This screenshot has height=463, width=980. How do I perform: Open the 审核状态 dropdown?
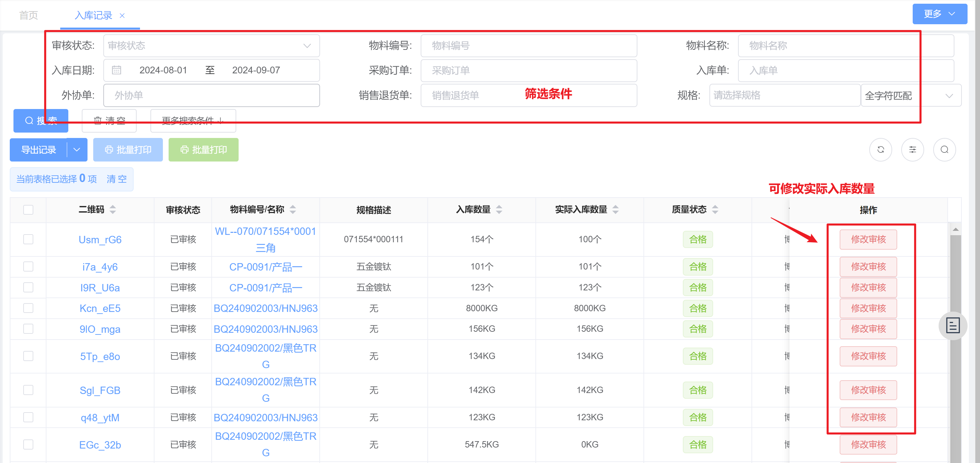pyautogui.click(x=212, y=46)
